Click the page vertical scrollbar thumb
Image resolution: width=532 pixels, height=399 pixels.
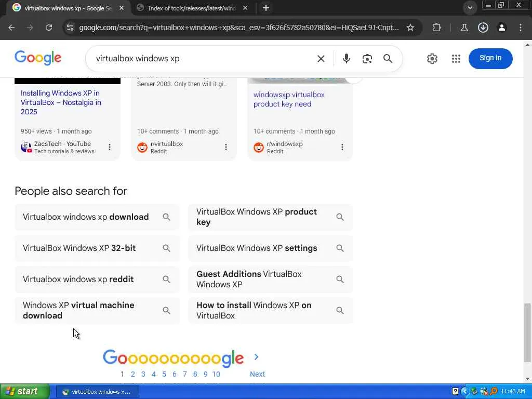[x=527, y=332]
